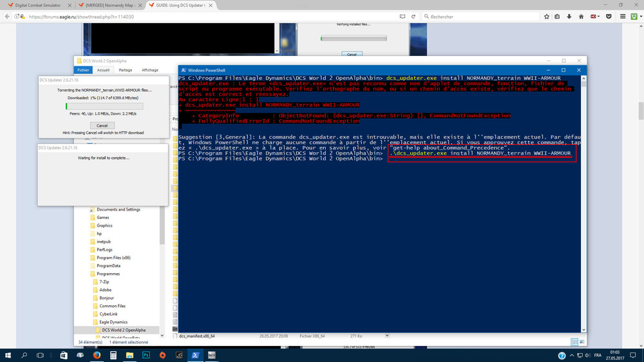
Task: Close the Digital Combat Simulator tab
Action: tap(70, 5)
